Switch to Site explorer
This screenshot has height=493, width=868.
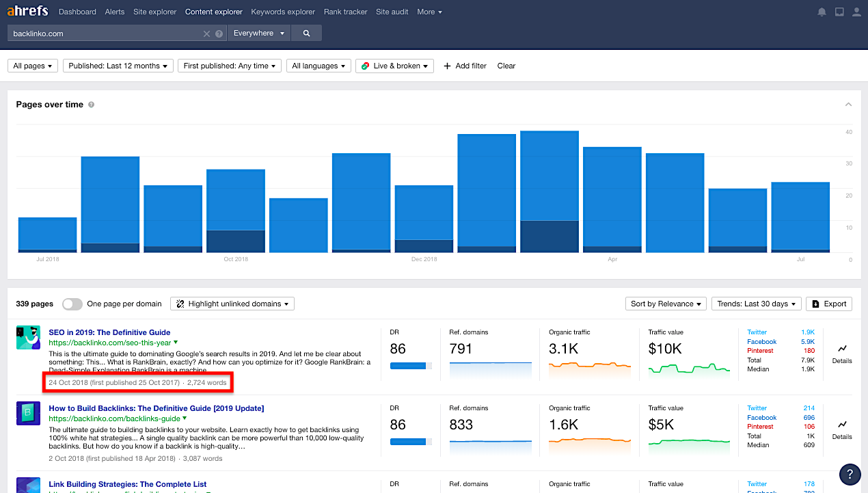(x=155, y=12)
